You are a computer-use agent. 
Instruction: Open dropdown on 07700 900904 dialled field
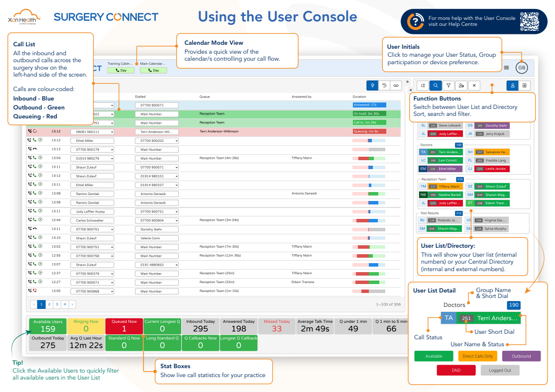click(x=176, y=220)
